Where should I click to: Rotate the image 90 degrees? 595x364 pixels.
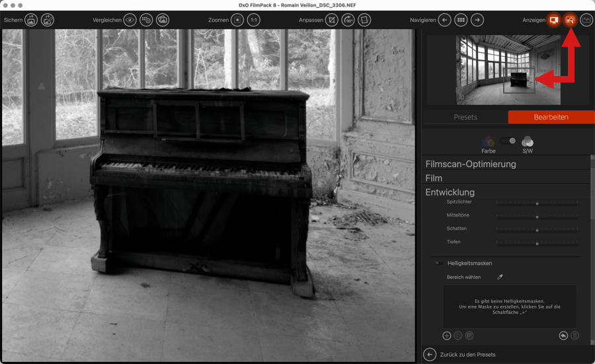tap(348, 20)
